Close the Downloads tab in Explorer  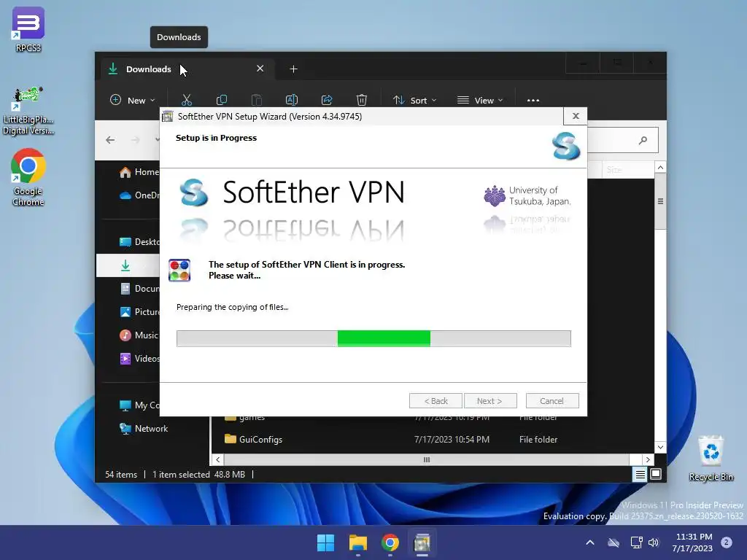(260, 69)
